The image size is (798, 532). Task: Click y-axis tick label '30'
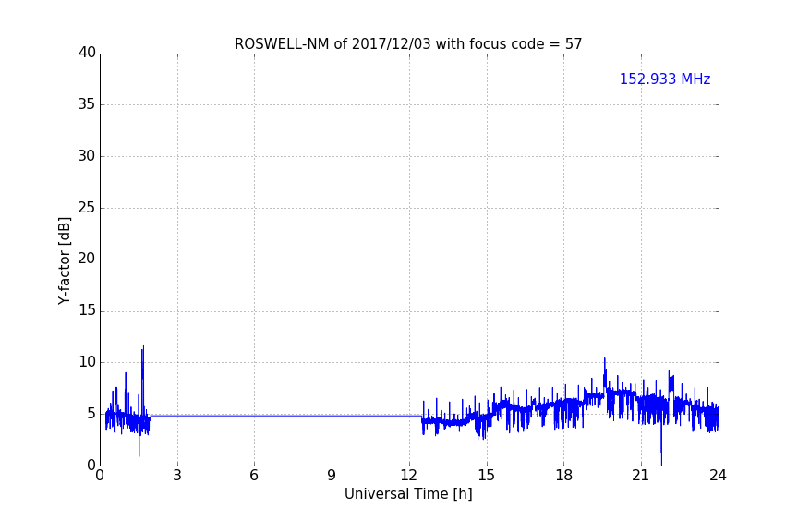(x=87, y=156)
